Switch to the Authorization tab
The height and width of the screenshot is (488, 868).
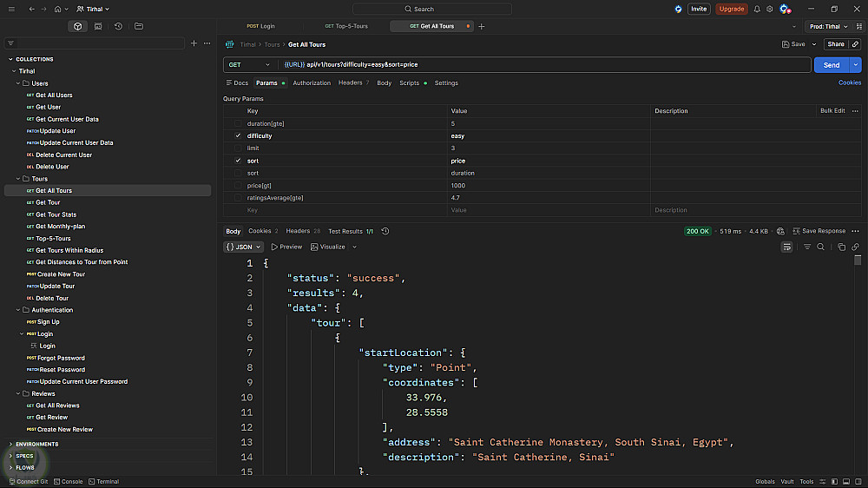tap(312, 83)
